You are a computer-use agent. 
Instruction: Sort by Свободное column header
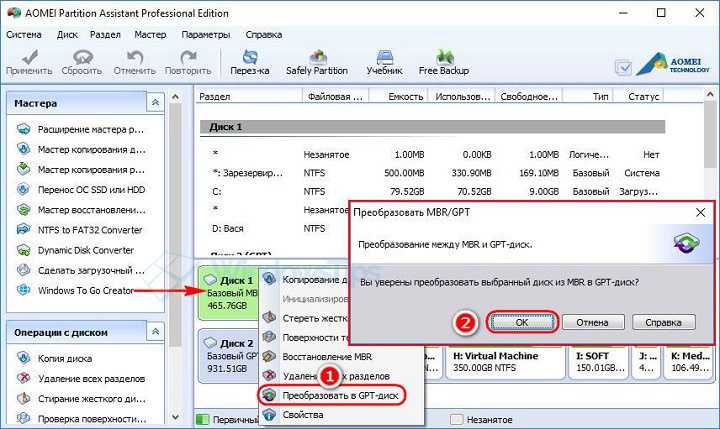(x=529, y=96)
